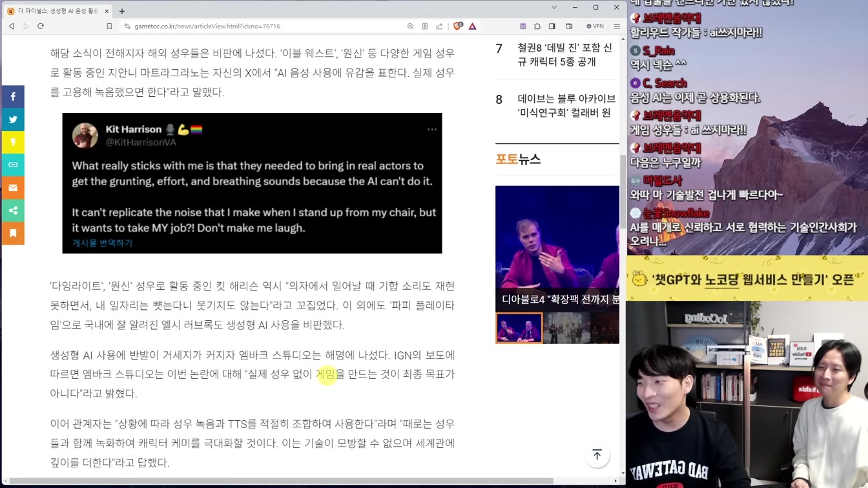Open a new tab with plus button

tap(122, 11)
